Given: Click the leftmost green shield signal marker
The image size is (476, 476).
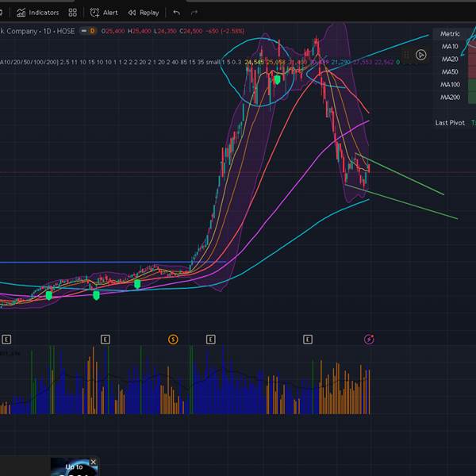Looking at the screenshot, I should click(48, 295).
